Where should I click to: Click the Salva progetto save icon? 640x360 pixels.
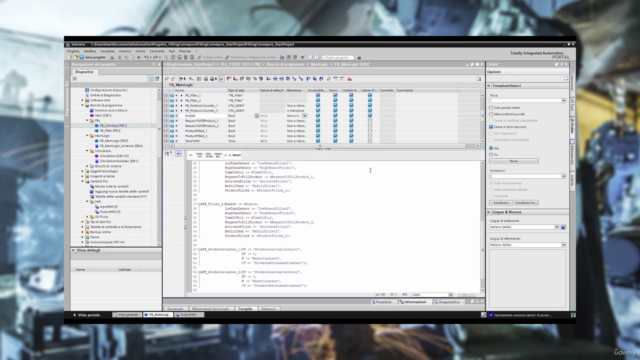tap(82, 58)
